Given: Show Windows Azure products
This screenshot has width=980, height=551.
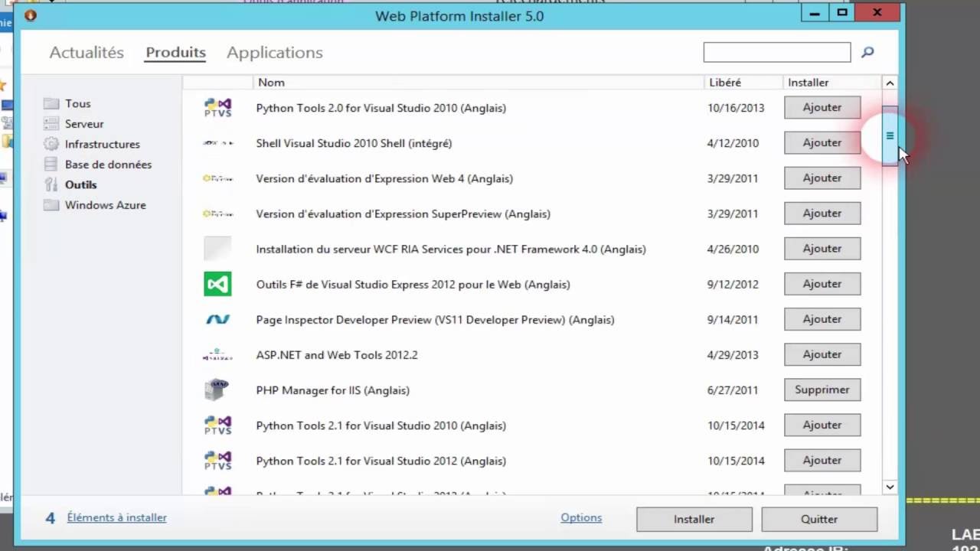Looking at the screenshot, I should [105, 205].
